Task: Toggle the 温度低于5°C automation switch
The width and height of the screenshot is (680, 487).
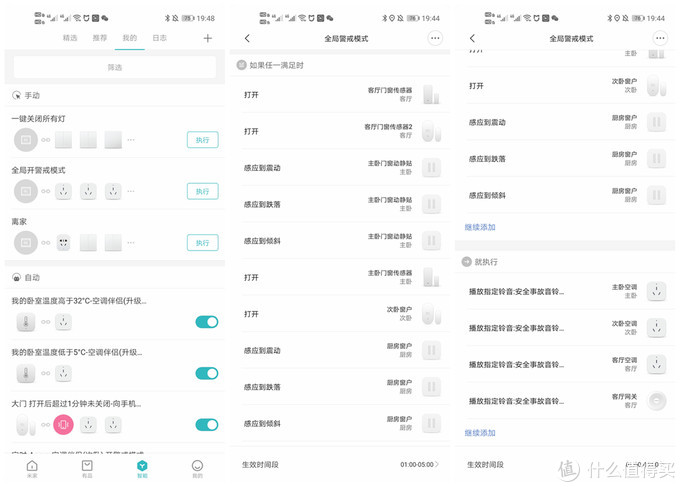Action: 207,373
